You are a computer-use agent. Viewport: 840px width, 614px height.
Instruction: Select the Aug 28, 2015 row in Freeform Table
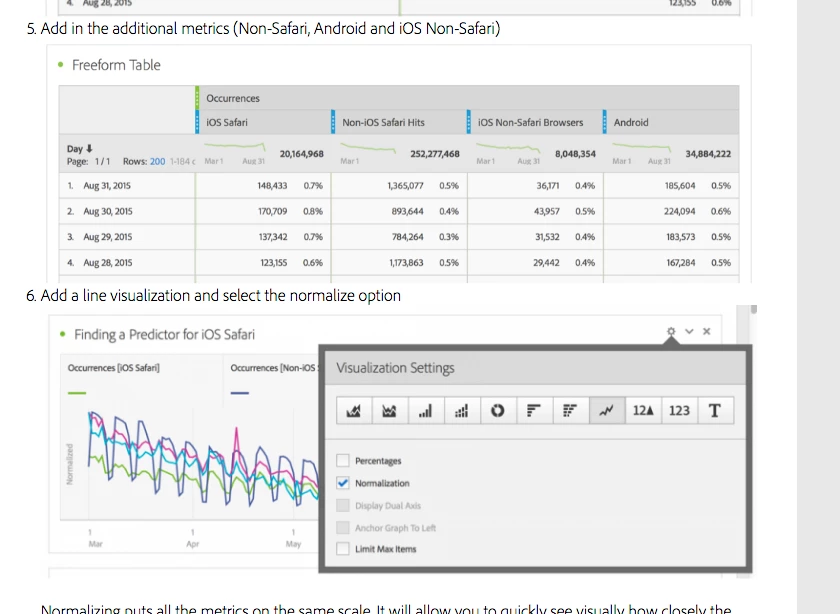399,263
